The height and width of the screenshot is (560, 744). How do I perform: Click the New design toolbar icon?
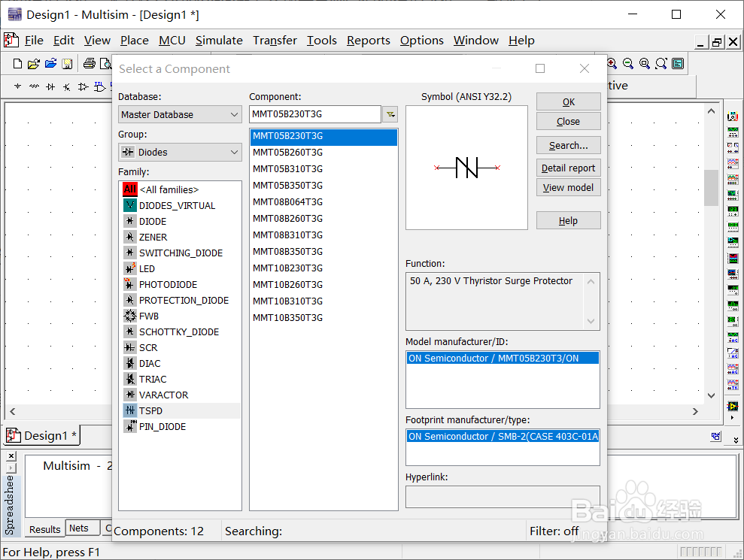click(17, 64)
